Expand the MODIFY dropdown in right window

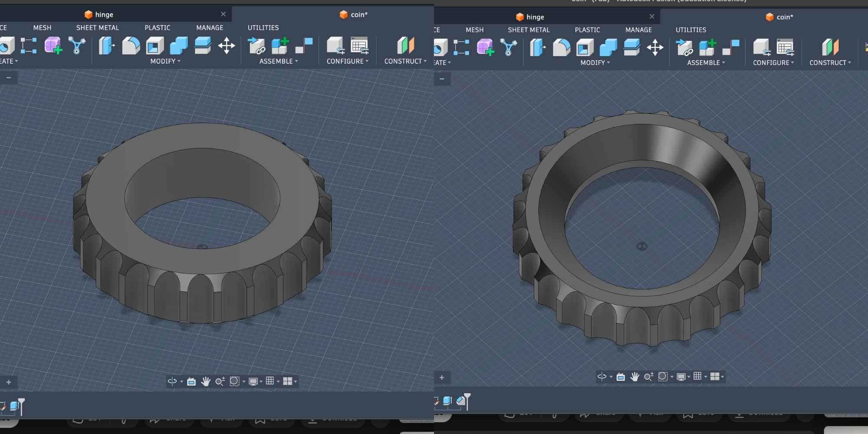click(x=595, y=63)
